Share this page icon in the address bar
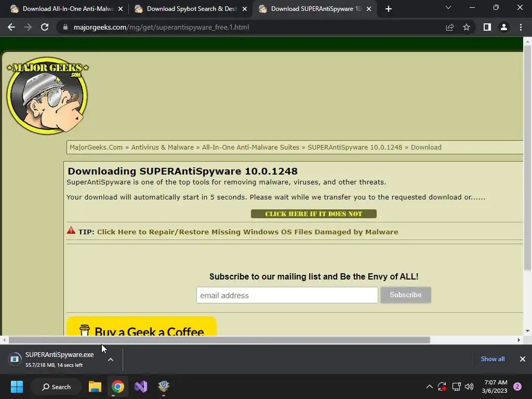Viewport: 532px width, 399px height. pos(450,27)
